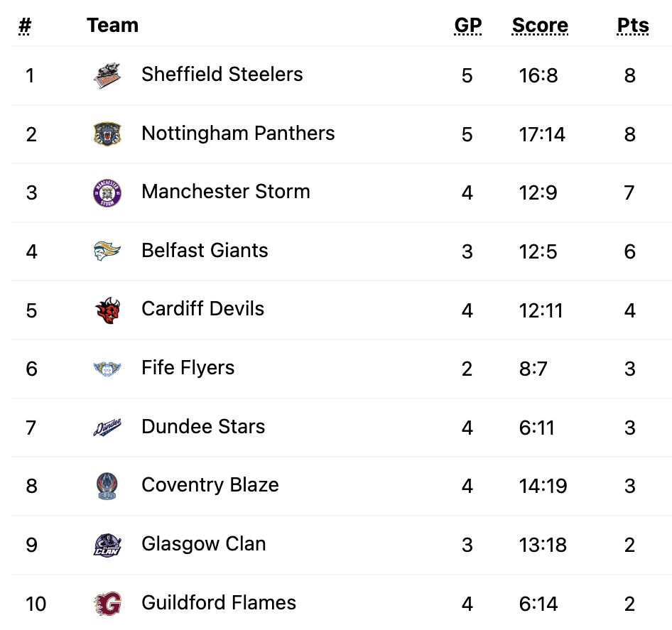Sort table by Pts header

pos(632,26)
